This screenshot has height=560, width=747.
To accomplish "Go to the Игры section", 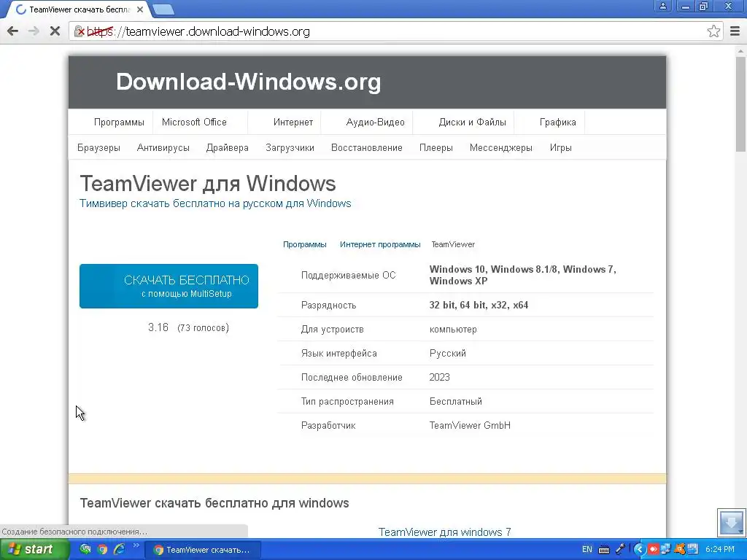I will pos(561,147).
